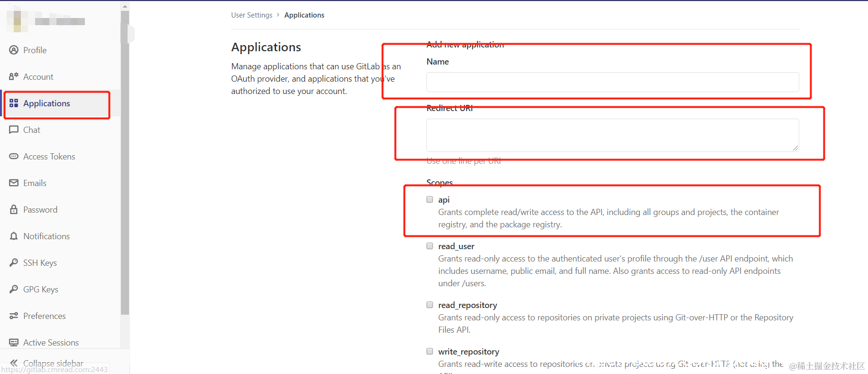868x374 pixels.
Task: Open Password settings
Action: point(40,210)
